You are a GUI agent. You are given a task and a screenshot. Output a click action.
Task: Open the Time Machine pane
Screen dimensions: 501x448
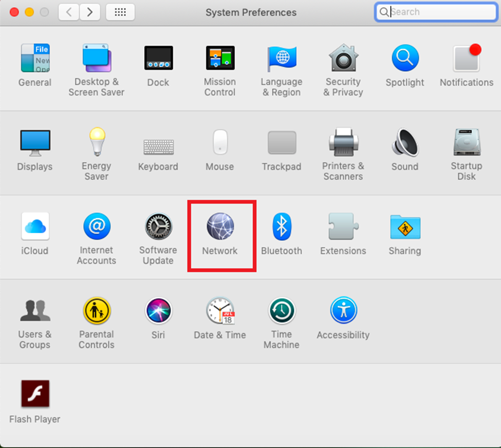coord(282,311)
